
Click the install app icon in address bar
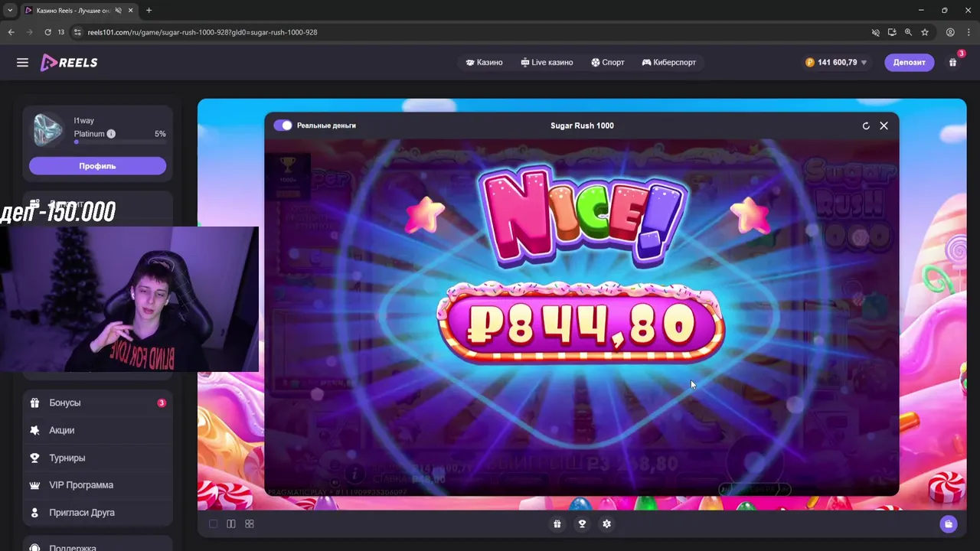892,32
